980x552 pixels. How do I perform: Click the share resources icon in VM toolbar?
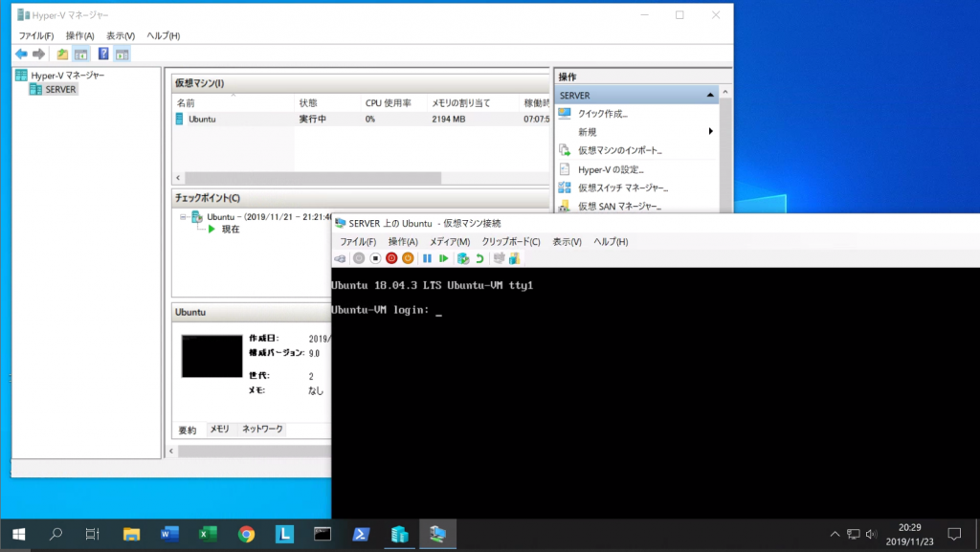click(x=514, y=258)
